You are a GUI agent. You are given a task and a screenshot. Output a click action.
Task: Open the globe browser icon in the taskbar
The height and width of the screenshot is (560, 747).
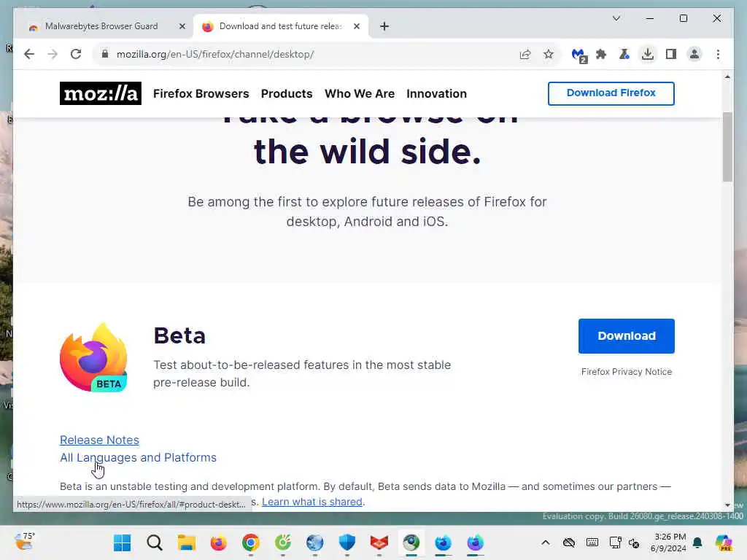pos(315,542)
